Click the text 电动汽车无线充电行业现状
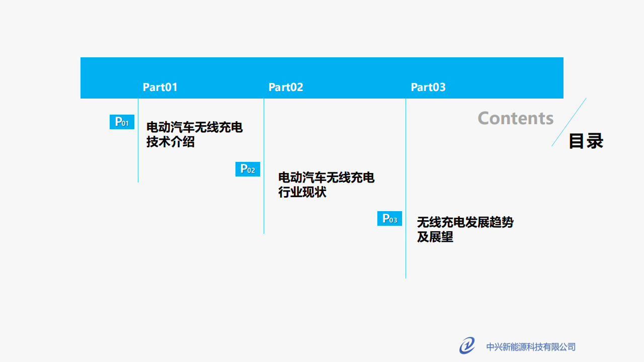Screen dimensions: 644x362 click(x=327, y=185)
